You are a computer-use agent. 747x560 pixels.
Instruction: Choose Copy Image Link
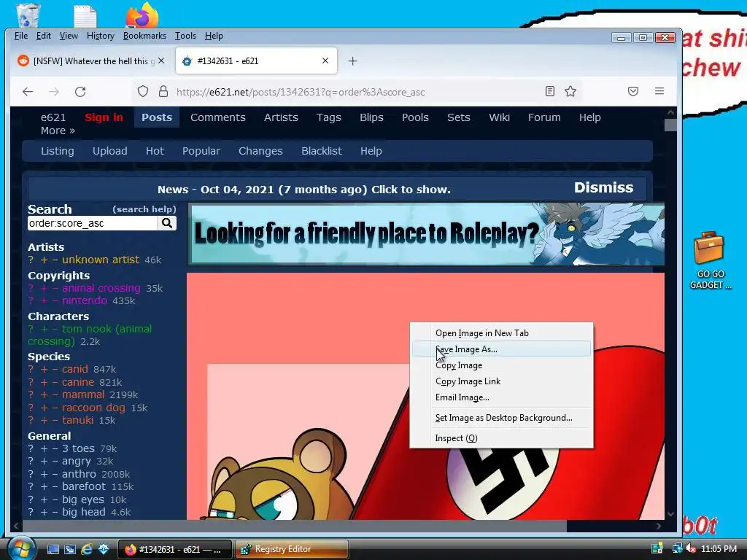[x=502, y=381]
